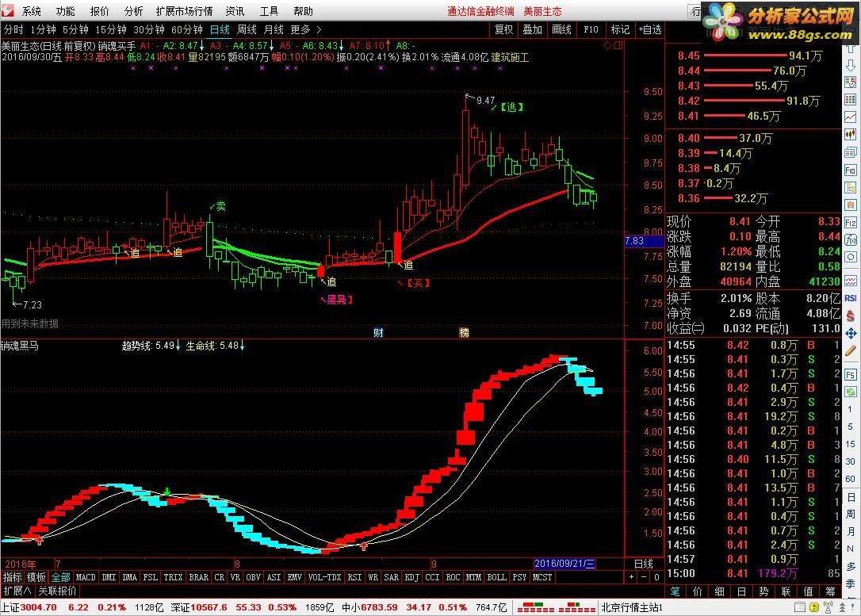Switch to 周线 period tab
Screen dimensions: 861x616
247,29
